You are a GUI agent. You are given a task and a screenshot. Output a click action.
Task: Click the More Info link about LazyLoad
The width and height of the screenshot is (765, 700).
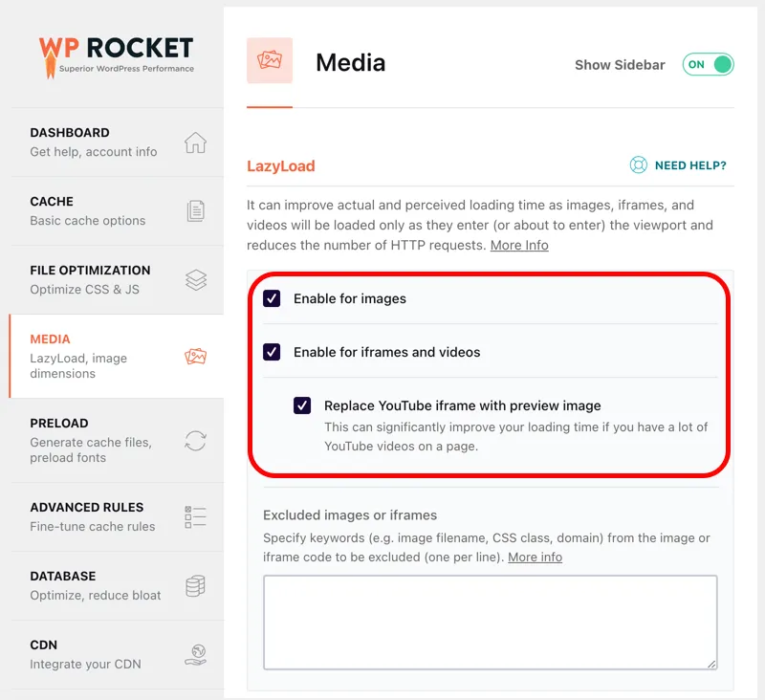519,245
